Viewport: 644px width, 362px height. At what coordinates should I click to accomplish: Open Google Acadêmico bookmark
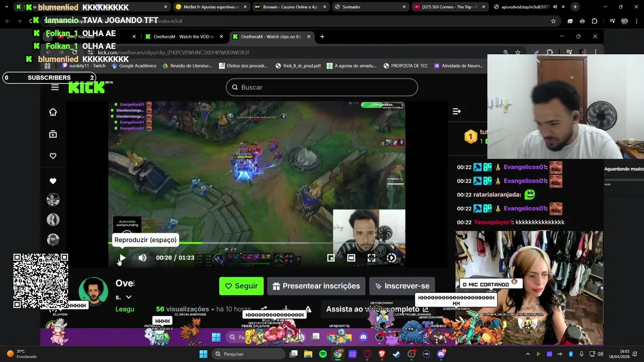pyautogui.click(x=134, y=66)
